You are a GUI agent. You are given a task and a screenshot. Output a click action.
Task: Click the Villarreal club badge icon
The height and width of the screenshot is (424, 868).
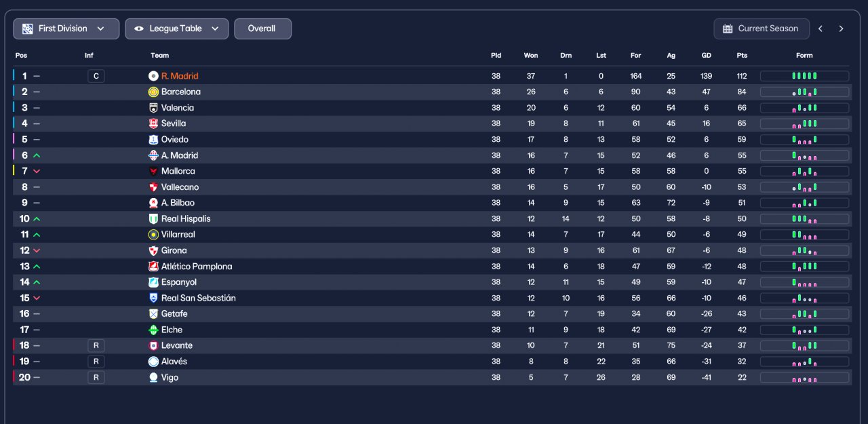153,235
